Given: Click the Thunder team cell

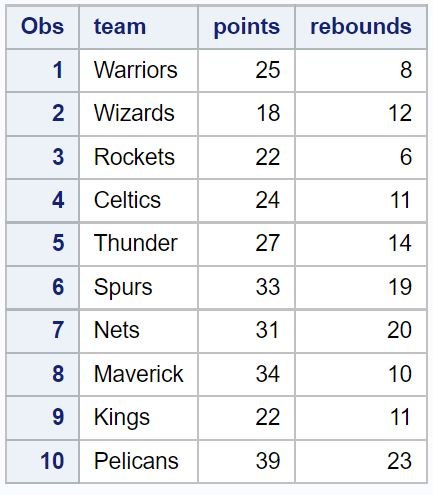Looking at the screenshot, I should click(x=138, y=244).
